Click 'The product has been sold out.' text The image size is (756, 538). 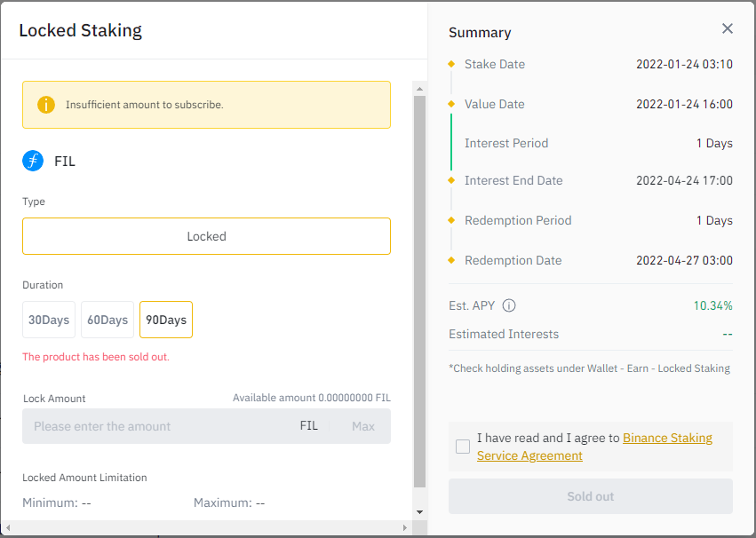coord(96,357)
